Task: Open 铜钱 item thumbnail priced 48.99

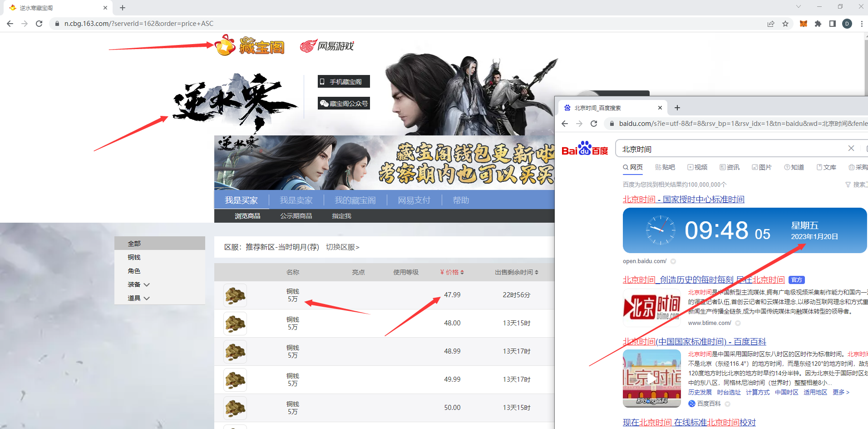Action: 235,352
